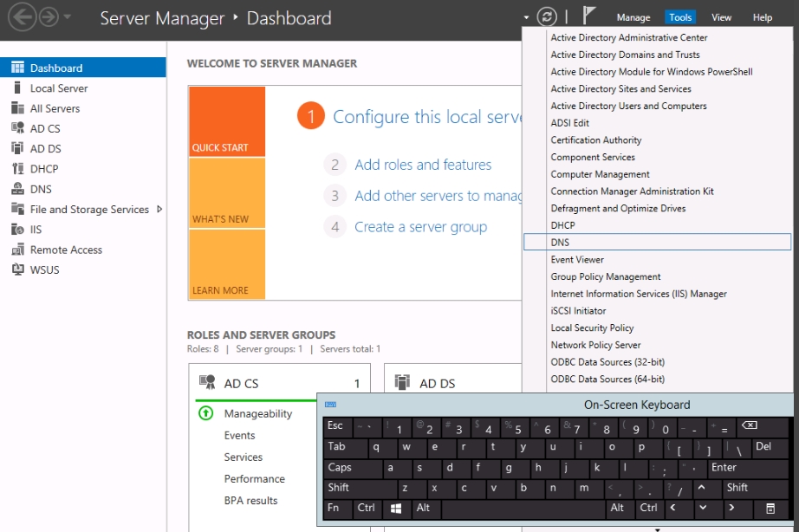Click Tab key on On-Screen Keyboard
Image resolution: width=799 pixels, height=532 pixels.
pyautogui.click(x=344, y=447)
